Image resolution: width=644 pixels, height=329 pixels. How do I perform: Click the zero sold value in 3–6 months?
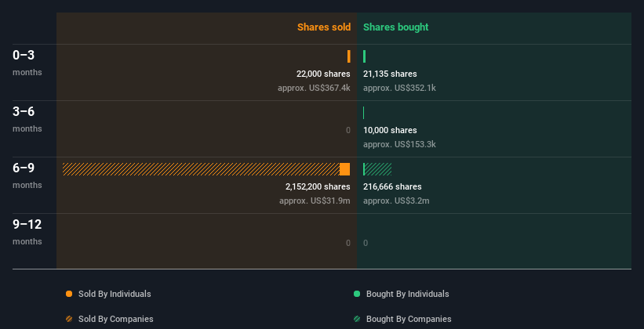[x=348, y=131]
